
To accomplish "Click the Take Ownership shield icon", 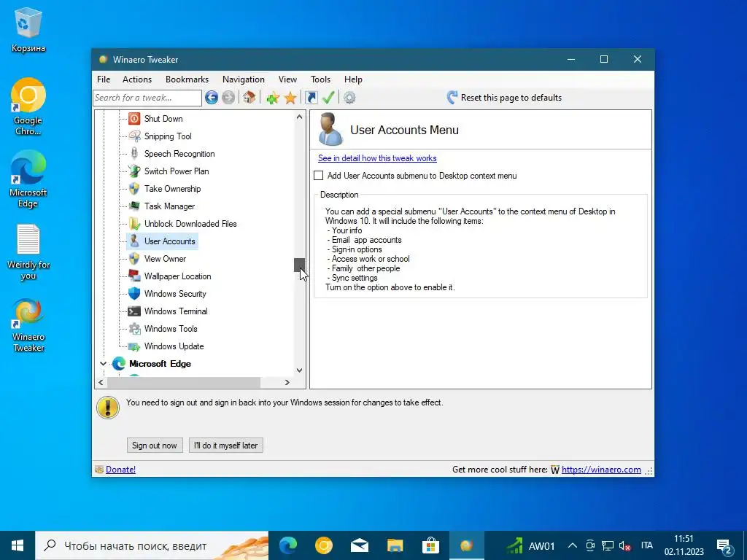I will (134, 189).
